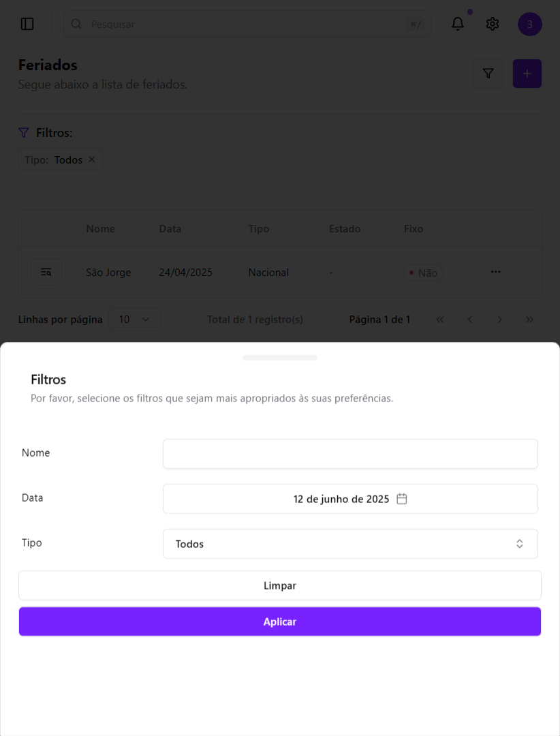
Task: Go to the previous page
Action: [x=470, y=319]
